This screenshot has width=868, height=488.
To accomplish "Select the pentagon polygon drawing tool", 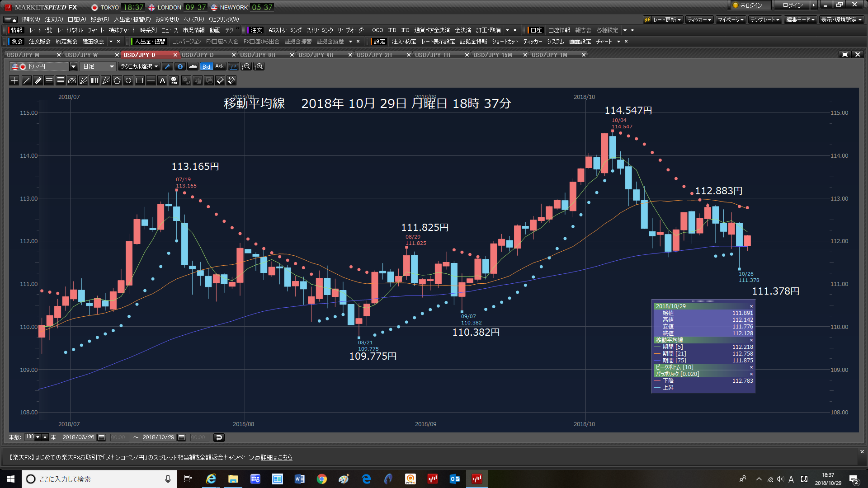I will point(117,81).
